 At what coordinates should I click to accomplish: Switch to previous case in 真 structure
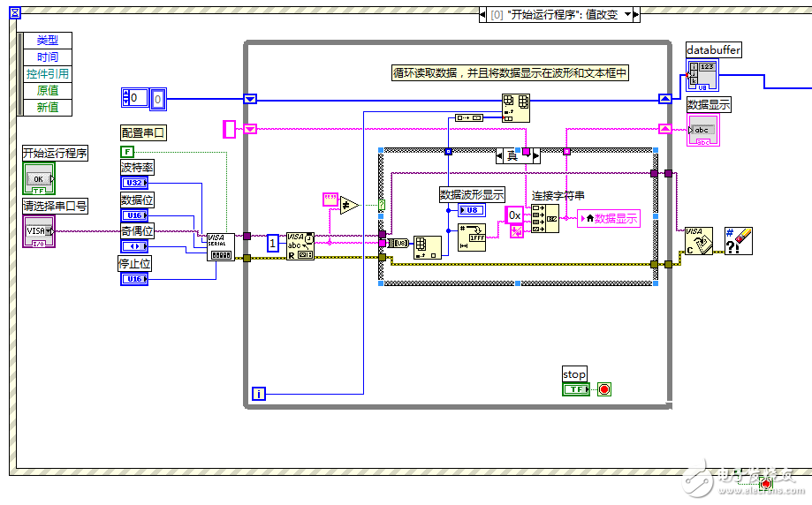(500, 155)
